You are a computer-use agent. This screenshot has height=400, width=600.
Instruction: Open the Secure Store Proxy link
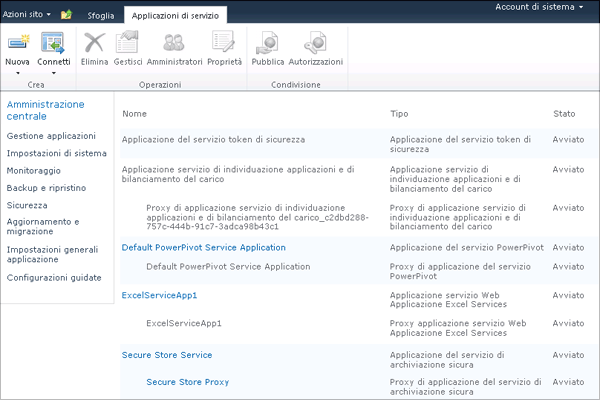tap(188, 382)
